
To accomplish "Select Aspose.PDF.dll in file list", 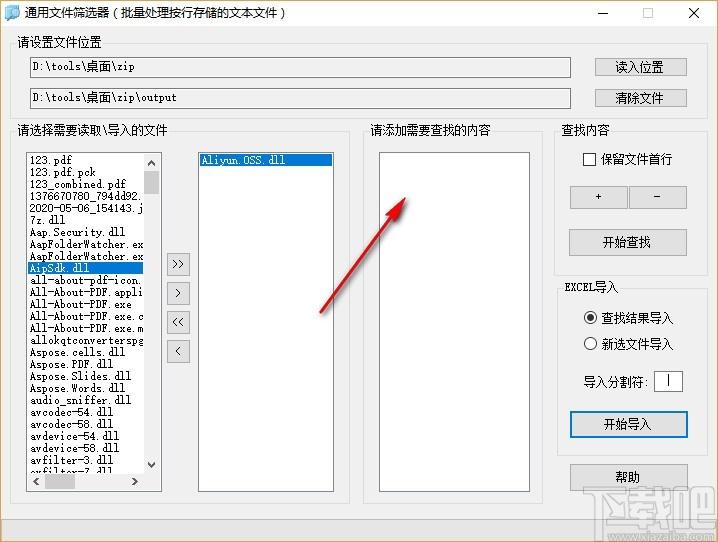I will pos(86,364).
